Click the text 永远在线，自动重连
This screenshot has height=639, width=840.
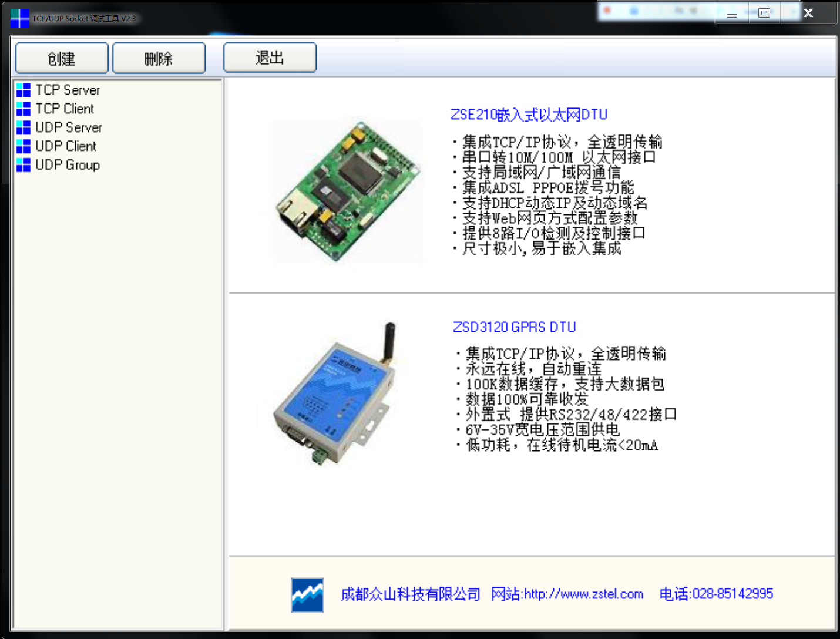coord(534,369)
